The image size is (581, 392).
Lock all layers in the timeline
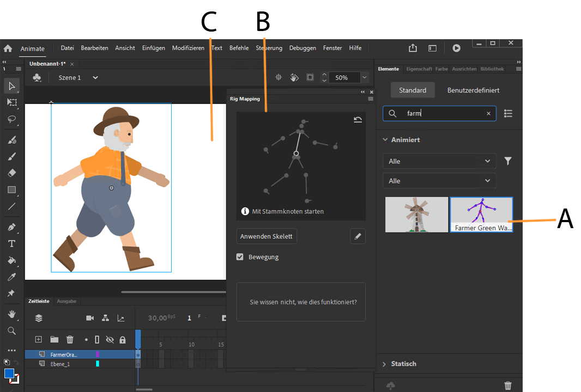123,340
